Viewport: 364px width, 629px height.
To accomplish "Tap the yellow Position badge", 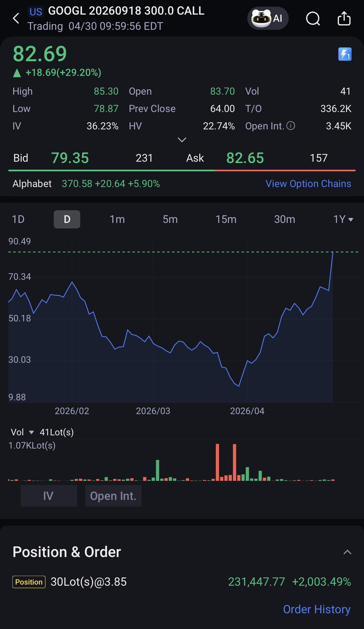I will (29, 582).
